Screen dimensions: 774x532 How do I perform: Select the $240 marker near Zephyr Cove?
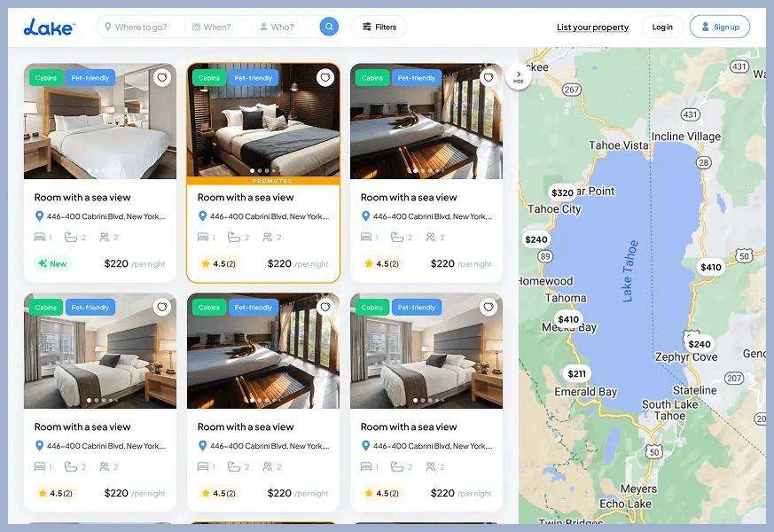pos(699,344)
